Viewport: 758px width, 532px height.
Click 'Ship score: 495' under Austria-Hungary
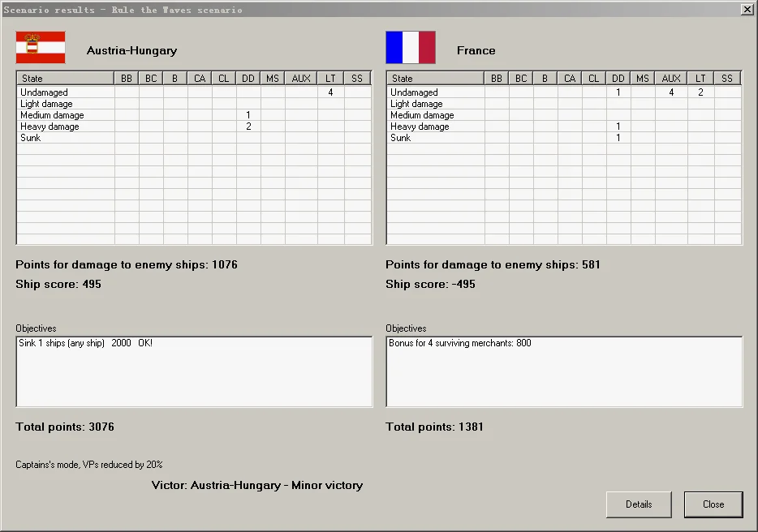click(x=58, y=284)
